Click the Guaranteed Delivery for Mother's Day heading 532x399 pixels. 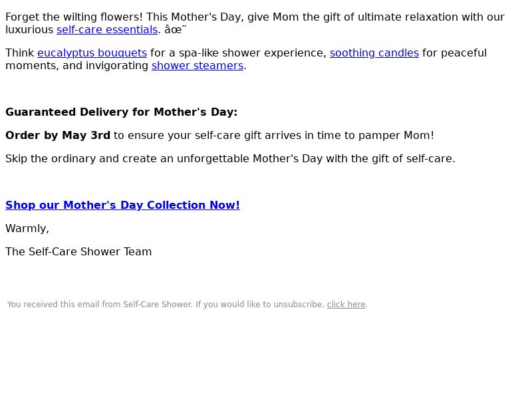tap(122, 112)
